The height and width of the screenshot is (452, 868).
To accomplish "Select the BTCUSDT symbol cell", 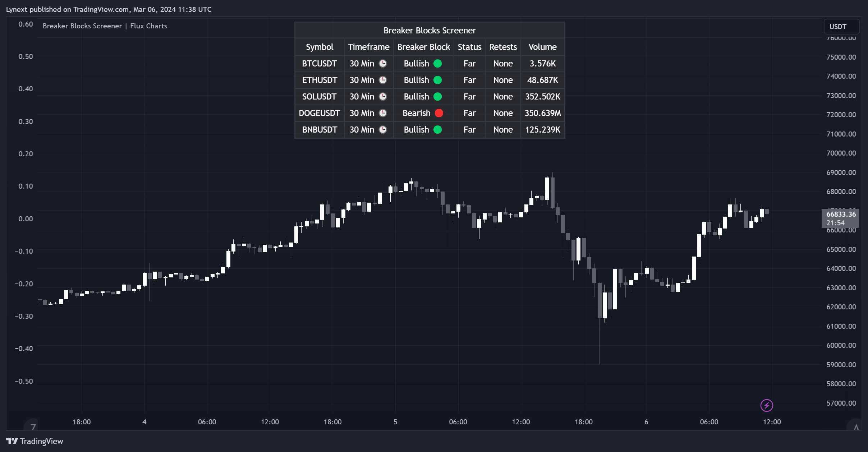I will [319, 64].
